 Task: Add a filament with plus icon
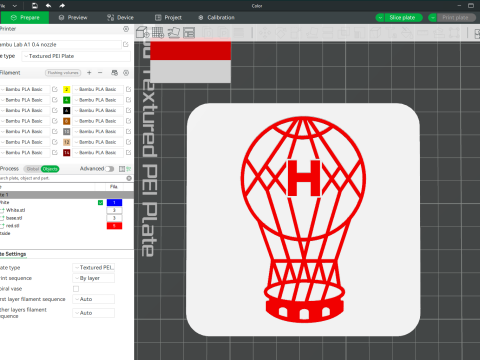(89, 73)
